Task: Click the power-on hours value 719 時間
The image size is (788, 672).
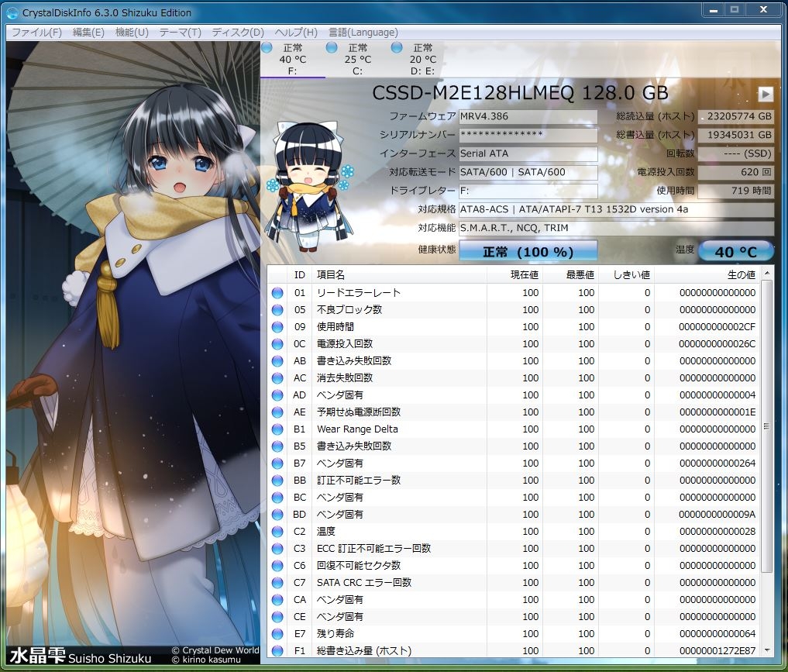Action: (736, 191)
